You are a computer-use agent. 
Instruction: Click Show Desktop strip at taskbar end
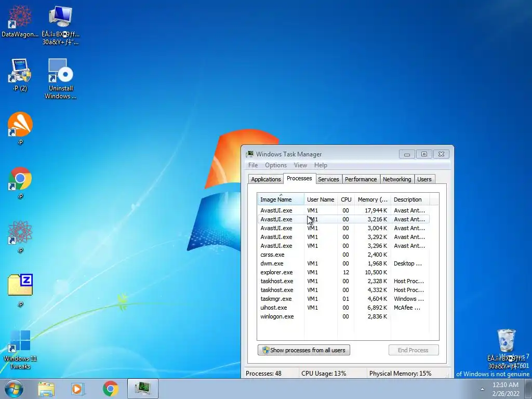(528, 389)
